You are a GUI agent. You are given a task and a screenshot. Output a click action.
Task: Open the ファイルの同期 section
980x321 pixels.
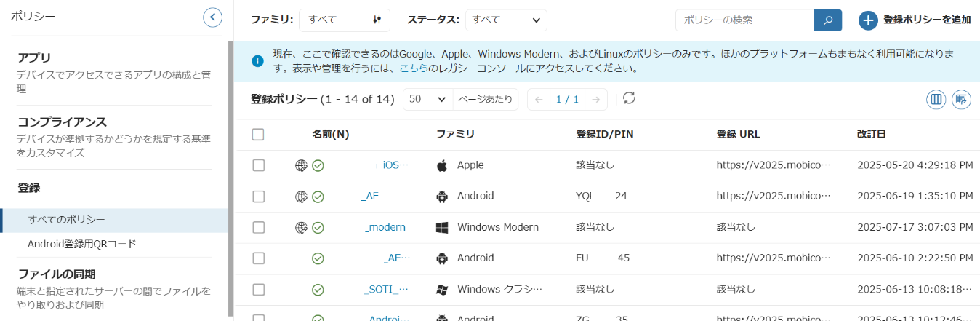[x=114, y=289]
